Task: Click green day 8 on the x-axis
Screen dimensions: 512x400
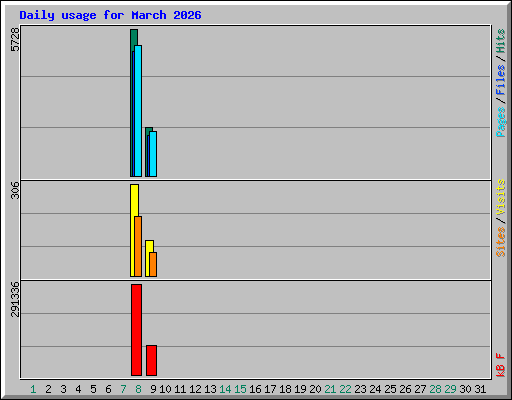Action: [x=138, y=389]
